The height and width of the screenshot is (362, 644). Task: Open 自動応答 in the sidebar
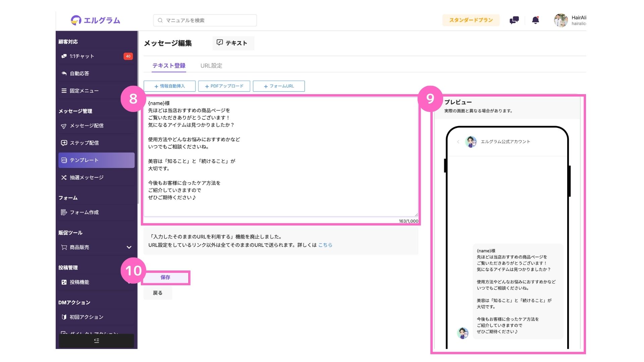(x=97, y=73)
